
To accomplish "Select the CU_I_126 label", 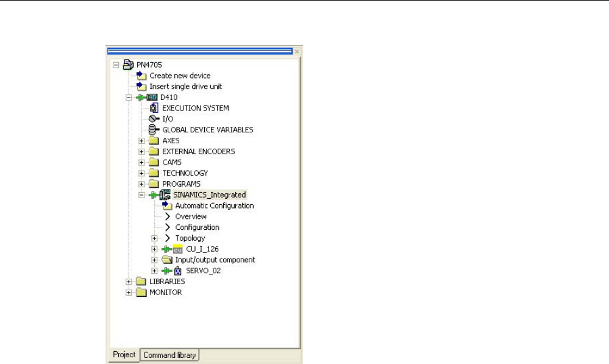I will tap(202, 249).
